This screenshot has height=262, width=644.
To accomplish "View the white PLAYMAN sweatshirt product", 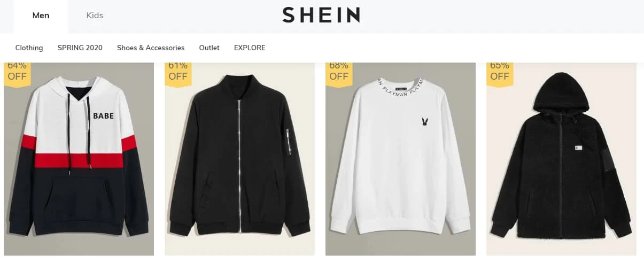I will click(400, 159).
